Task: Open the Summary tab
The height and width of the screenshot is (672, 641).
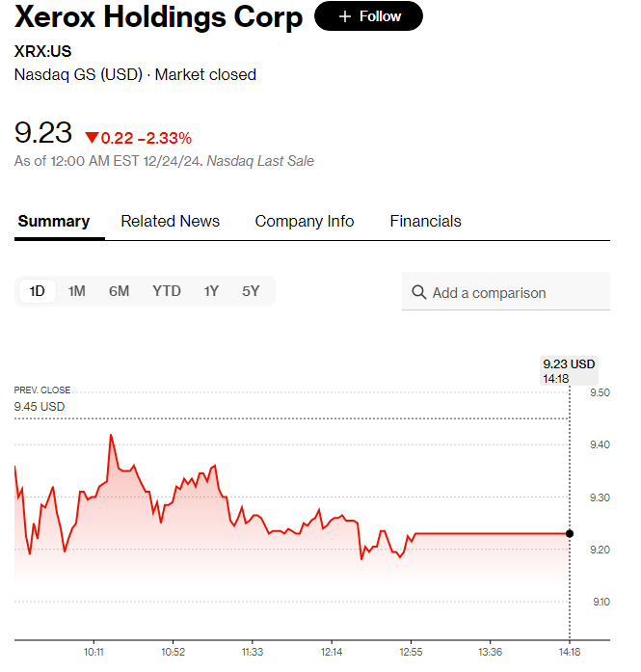Action: (x=54, y=221)
